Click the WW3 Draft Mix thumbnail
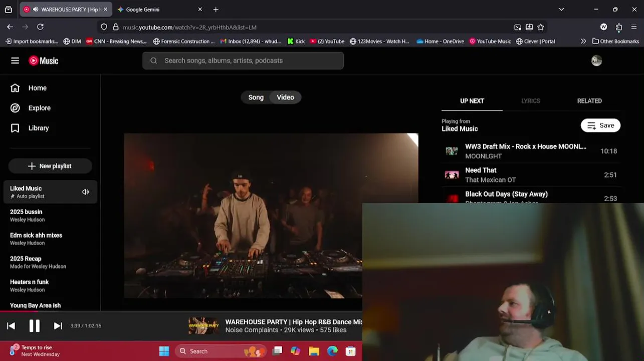The image size is (644, 361). pyautogui.click(x=452, y=151)
